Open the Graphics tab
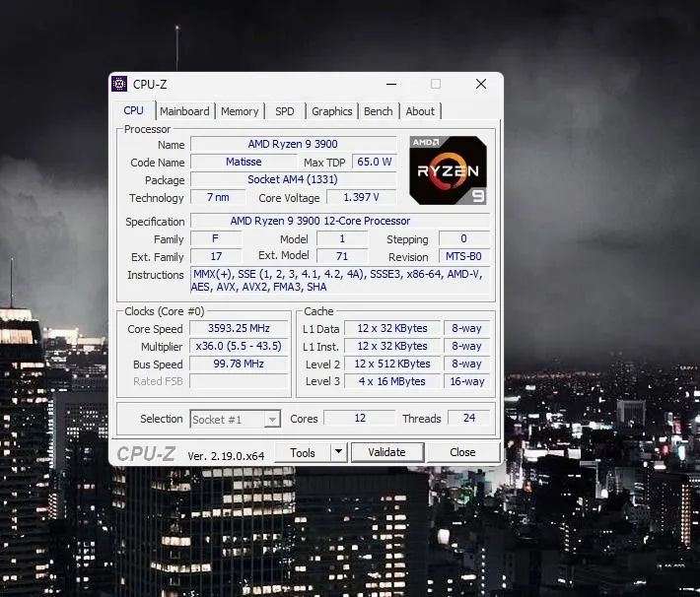This screenshot has height=597, width=700. coord(331,111)
